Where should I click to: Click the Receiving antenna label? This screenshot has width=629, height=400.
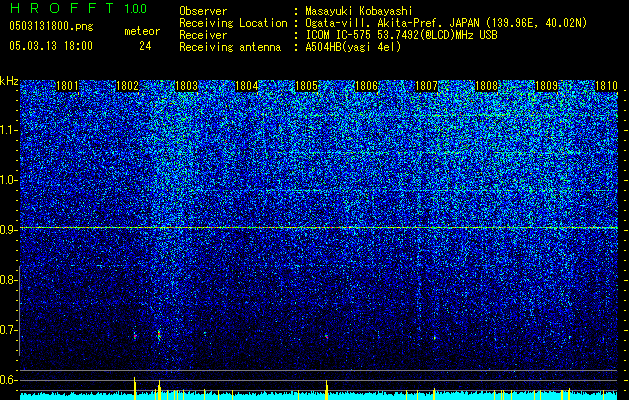click(x=230, y=47)
